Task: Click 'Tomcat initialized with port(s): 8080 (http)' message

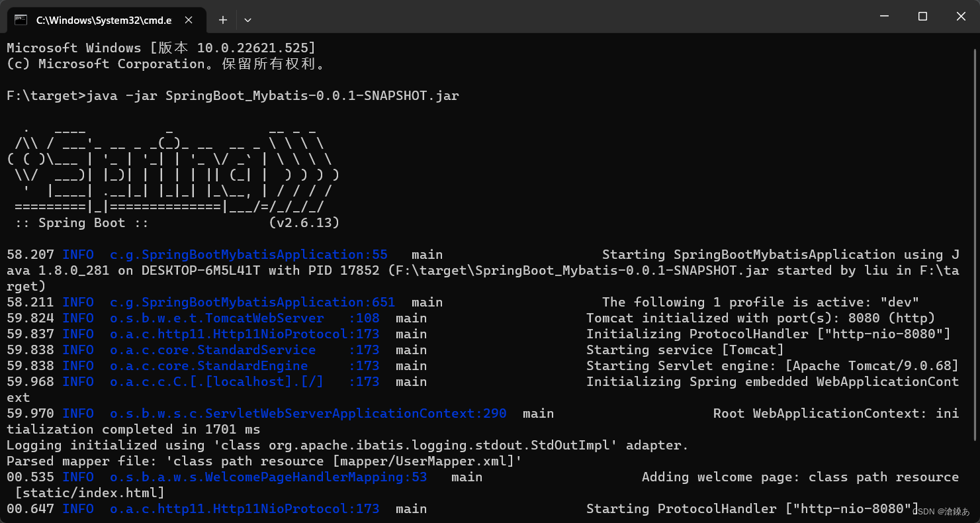Action: tap(761, 318)
